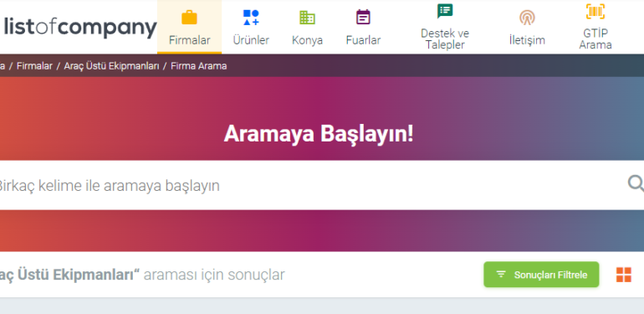Open the İletişim menu label
The width and height of the screenshot is (644, 314).
(527, 40)
